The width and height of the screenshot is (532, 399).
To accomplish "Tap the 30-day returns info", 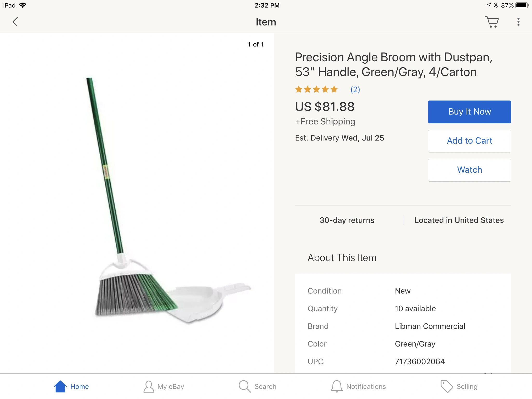I will 347,220.
